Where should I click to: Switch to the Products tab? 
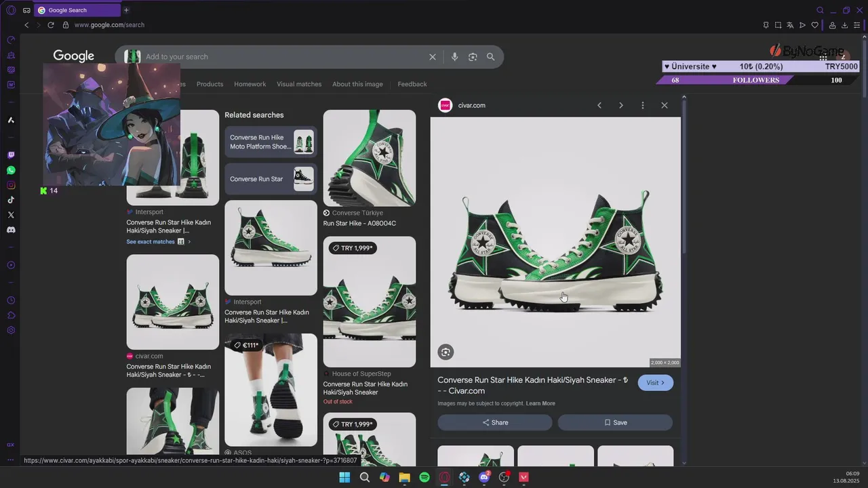tap(210, 84)
